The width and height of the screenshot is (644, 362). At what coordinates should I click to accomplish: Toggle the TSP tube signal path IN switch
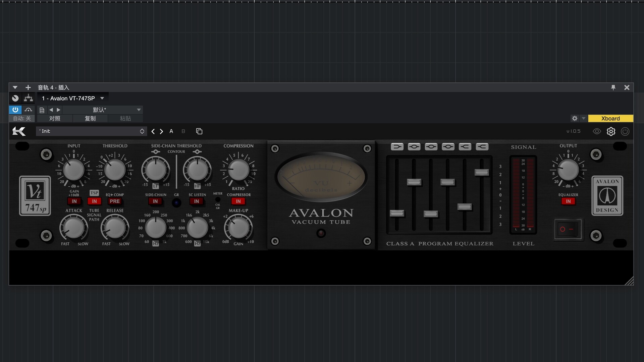click(94, 201)
